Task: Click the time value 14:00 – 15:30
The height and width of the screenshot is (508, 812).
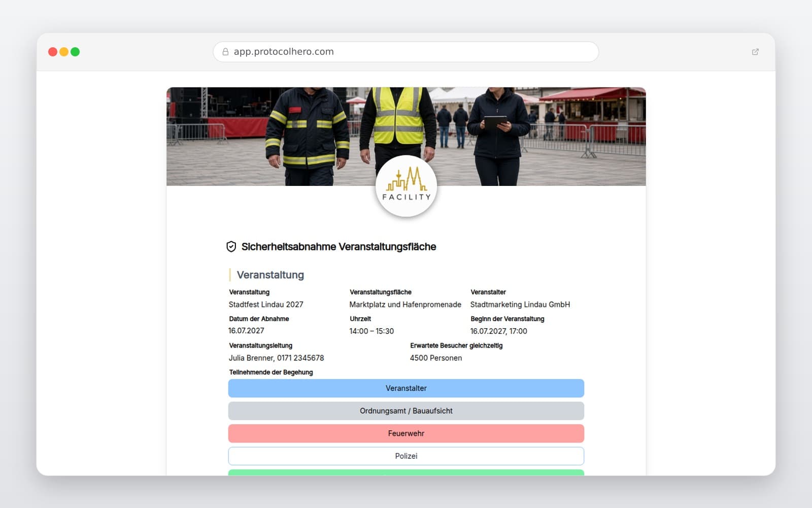Action: [x=371, y=331]
